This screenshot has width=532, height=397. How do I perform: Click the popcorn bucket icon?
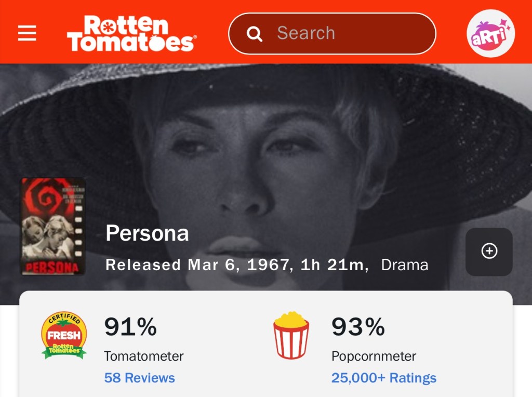click(291, 335)
